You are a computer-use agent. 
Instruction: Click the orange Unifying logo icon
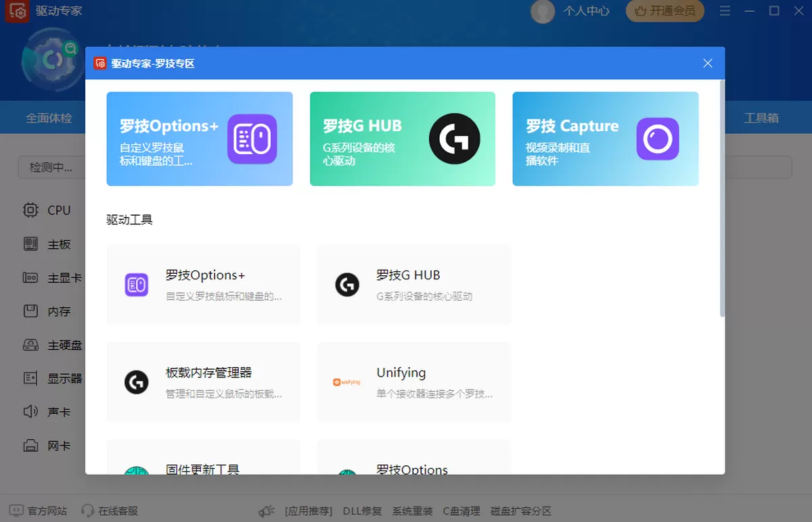pyautogui.click(x=347, y=382)
